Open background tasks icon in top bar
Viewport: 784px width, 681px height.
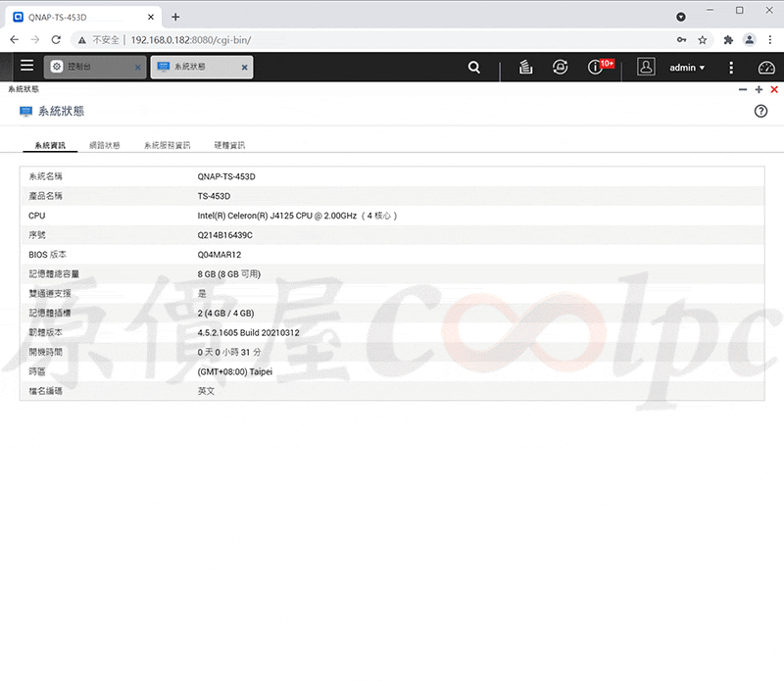(x=525, y=67)
